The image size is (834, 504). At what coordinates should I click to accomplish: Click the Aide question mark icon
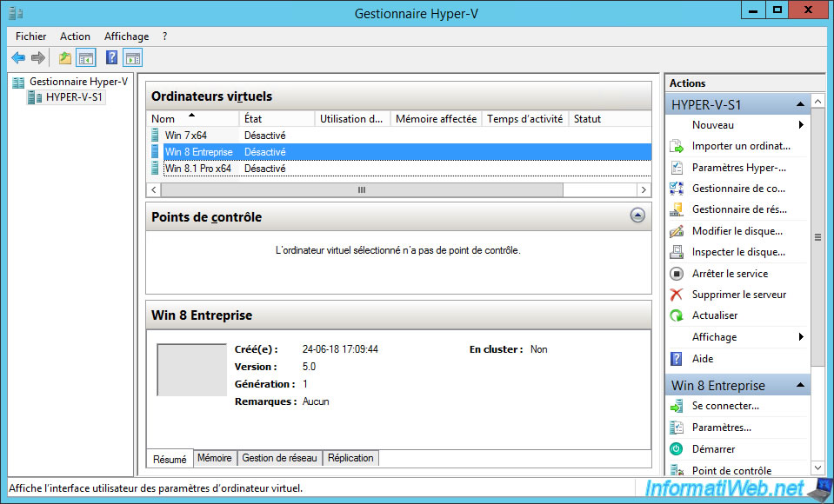tap(676, 359)
